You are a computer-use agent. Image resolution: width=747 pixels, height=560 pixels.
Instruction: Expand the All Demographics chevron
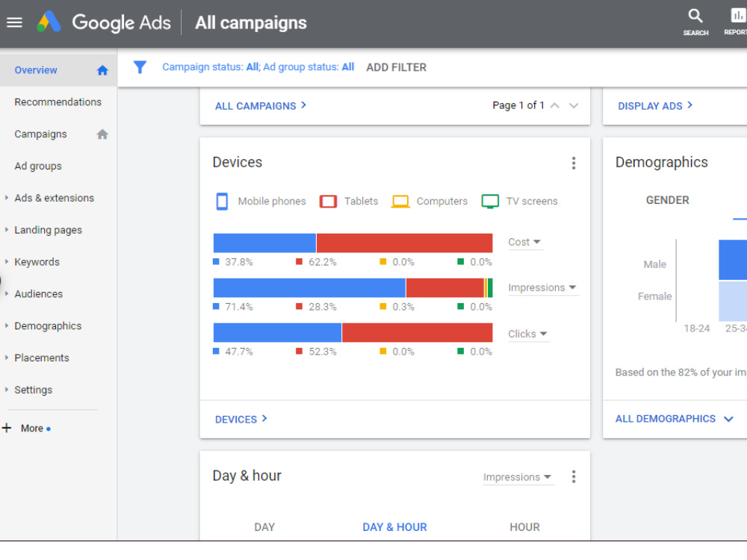(x=728, y=419)
